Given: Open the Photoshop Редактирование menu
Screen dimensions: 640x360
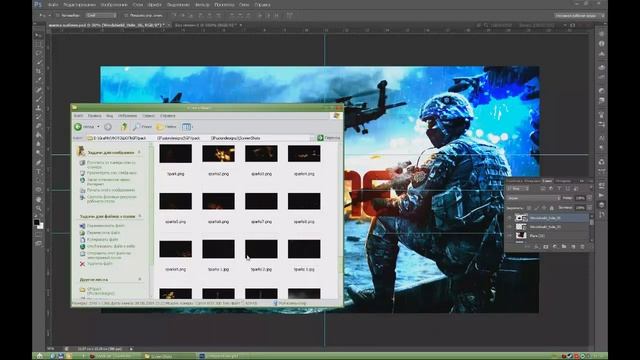Looking at the screenshot, I should pos(79,5).
